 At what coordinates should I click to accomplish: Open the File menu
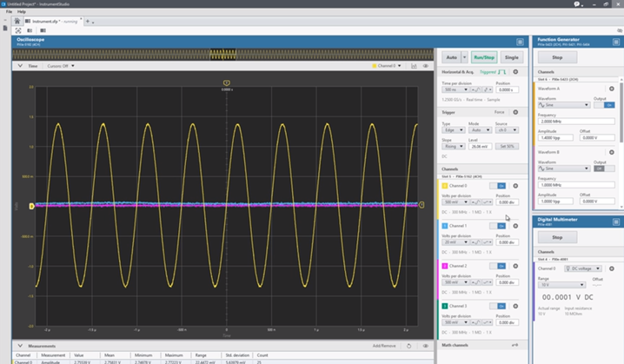tap(9, 11)
